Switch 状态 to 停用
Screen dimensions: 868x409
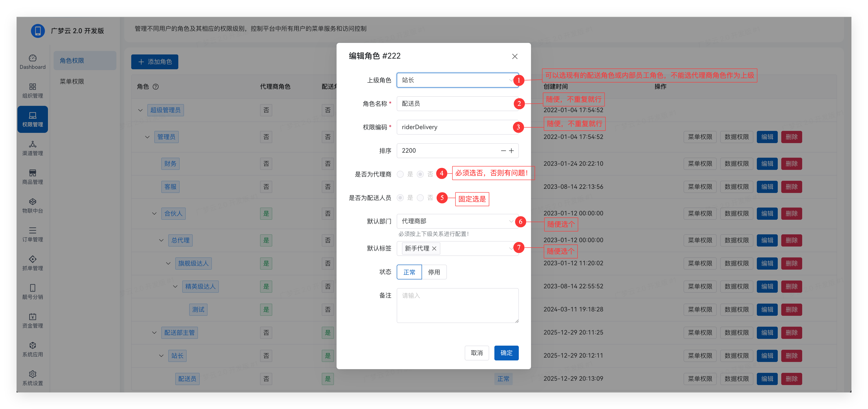[435, 272]
